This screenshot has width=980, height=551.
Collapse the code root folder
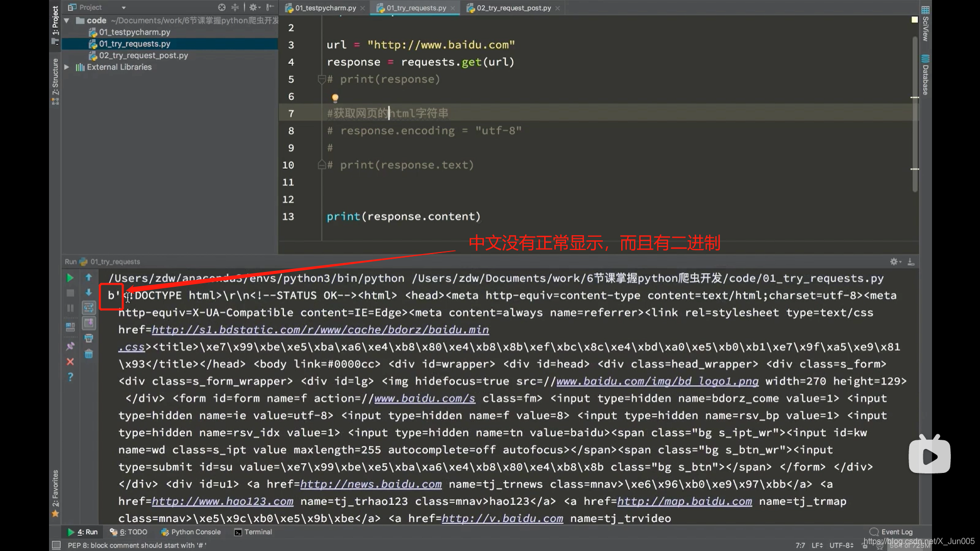(x=66, y=20)
